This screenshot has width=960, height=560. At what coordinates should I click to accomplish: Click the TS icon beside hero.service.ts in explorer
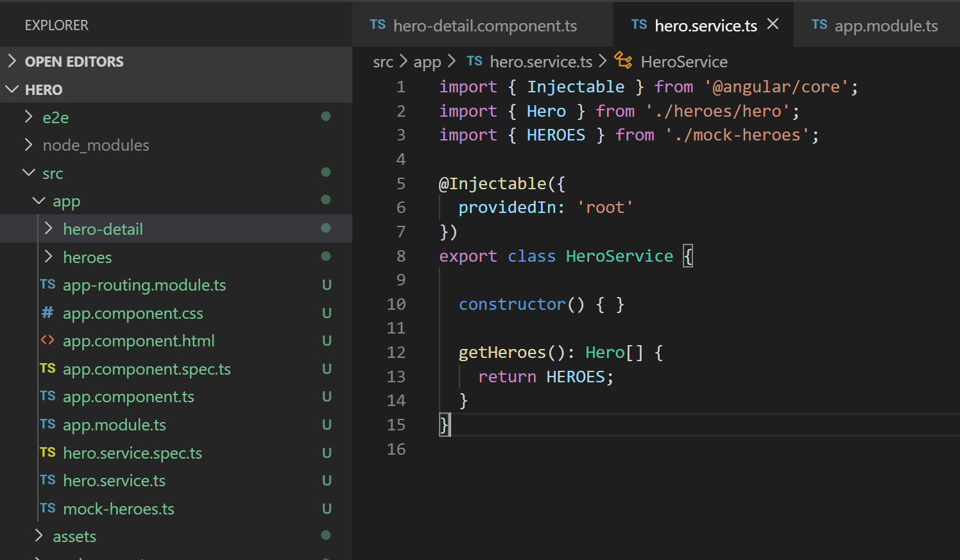47,480
